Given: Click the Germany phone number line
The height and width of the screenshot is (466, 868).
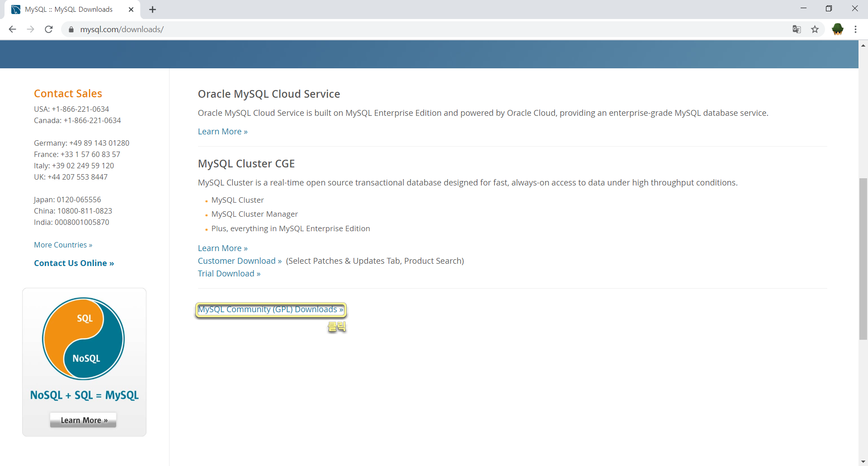Looking at the screenshot, I should click(81, 143).
